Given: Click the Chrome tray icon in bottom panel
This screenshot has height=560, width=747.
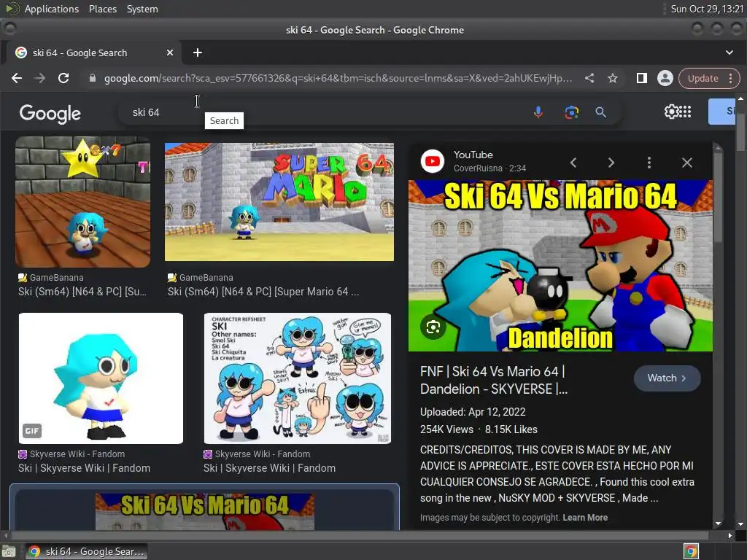Looking at the screenshot, I should click(x=691, y=552).
